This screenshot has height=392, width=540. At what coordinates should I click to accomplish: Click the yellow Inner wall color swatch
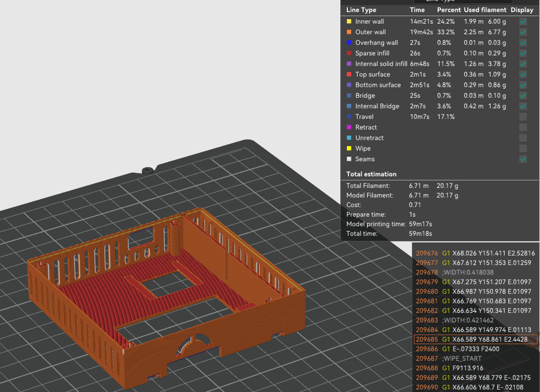point(349,21)
